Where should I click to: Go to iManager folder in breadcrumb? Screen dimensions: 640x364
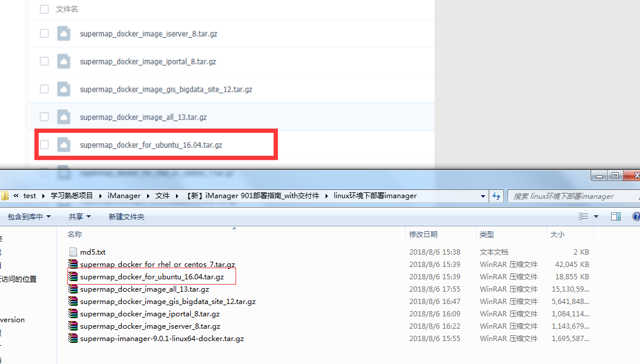tap(124, 196)
